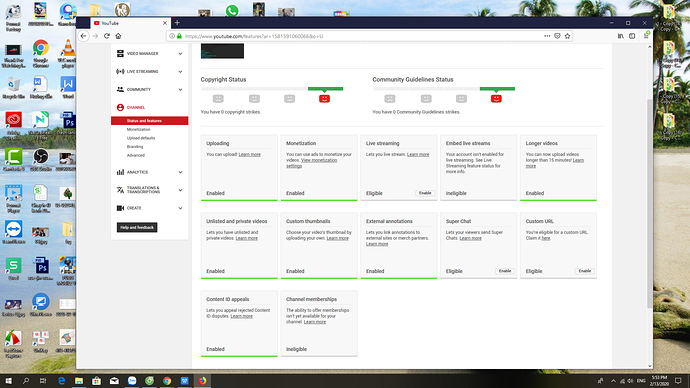The width and height of the screenshot is (690, 388).
Task: Click the Windows Start button
Action: click(x=8, y=381)
